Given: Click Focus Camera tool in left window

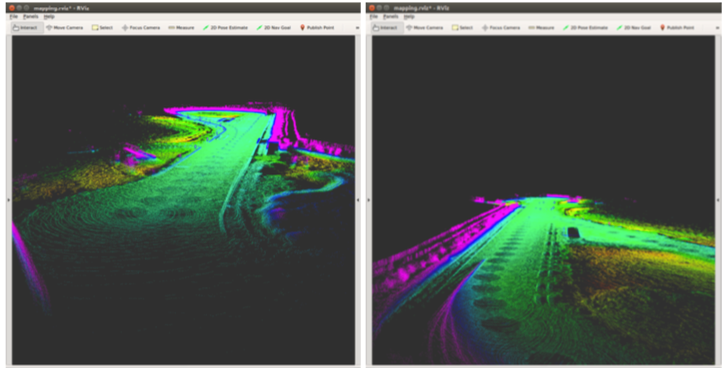Looking at the screenshot, I should tap(141, 28).
